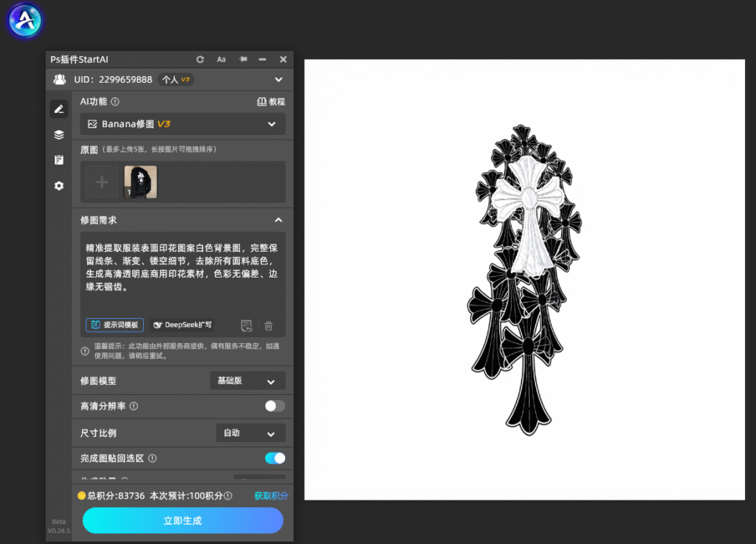Enable the 高清分辨率 toggle
Viewport: 756px width, 544px height.
[x=275, y=406]
